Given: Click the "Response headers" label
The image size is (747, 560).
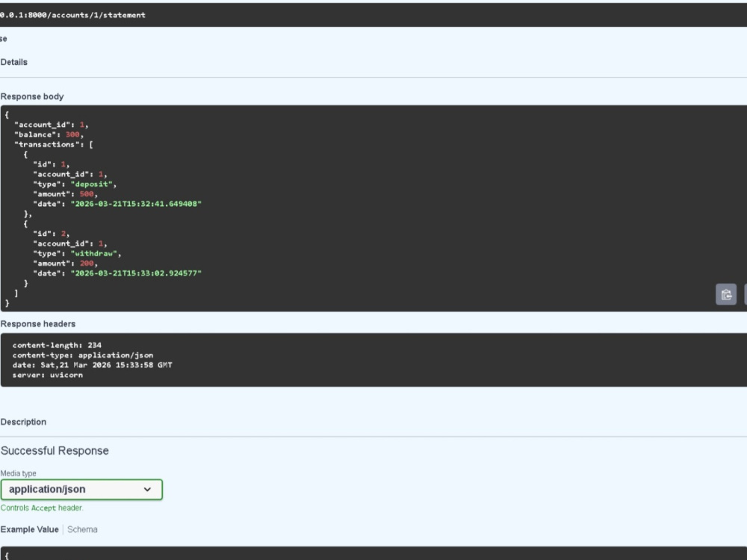Looking at the screenshot, I should pyautogui.click(x=38, y=324).
